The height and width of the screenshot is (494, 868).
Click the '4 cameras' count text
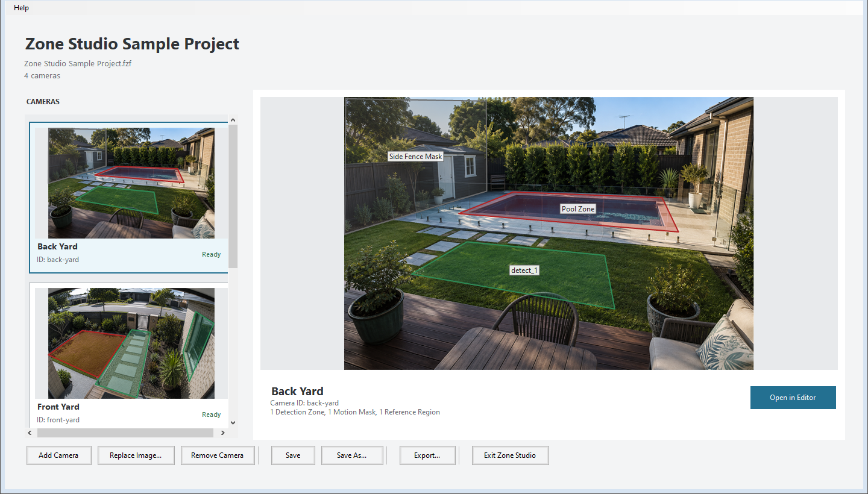click(x=42, y=76)
